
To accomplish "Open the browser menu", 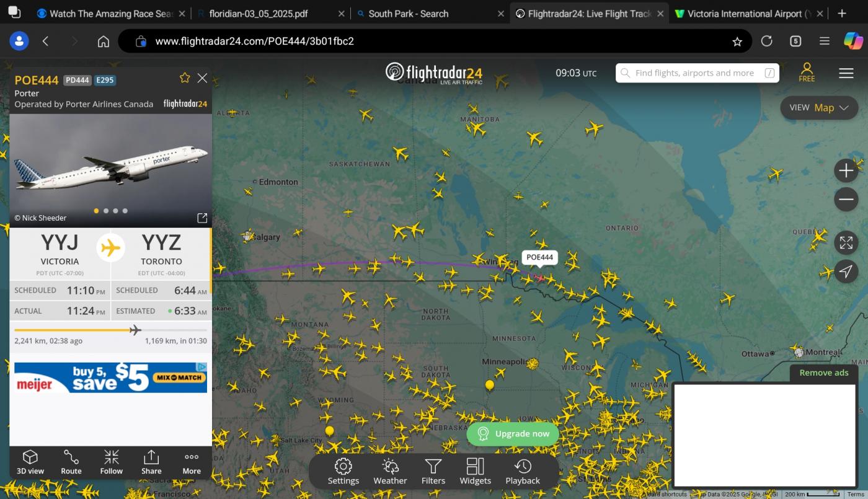I will (825, 41).
